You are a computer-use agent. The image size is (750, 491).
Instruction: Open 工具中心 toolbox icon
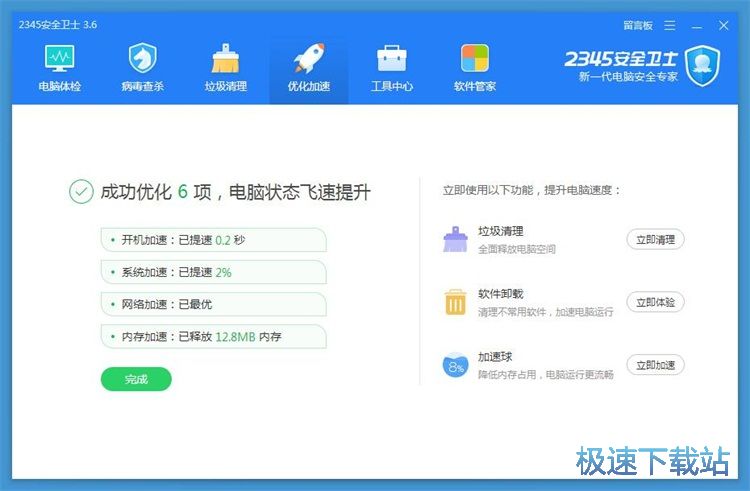coord(392,58)
